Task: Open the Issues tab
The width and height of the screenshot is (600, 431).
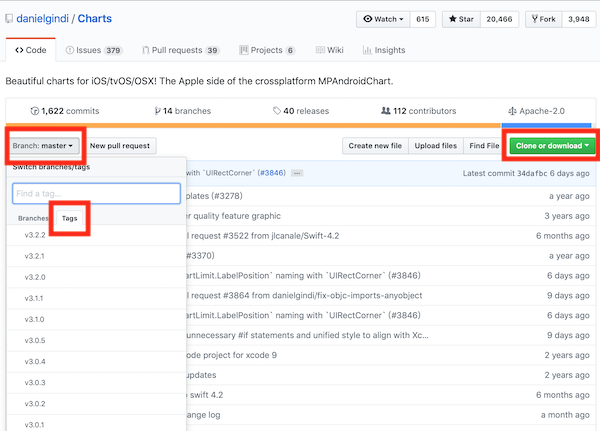Action: [x=93, y=49]
